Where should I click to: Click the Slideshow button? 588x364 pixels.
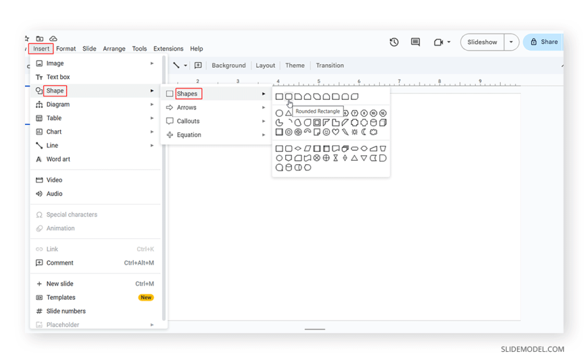483,42
